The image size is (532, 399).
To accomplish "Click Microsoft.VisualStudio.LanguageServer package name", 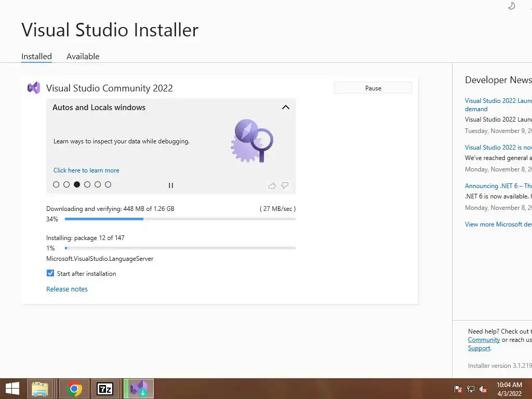I will tap(100, 259).
